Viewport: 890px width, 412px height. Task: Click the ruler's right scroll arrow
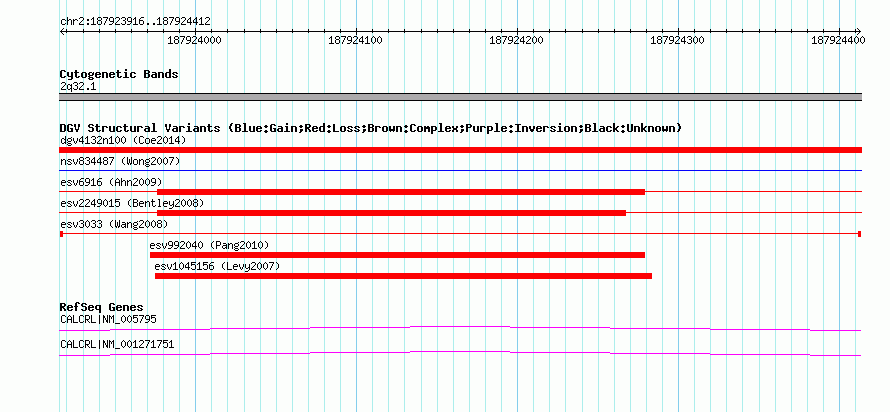click(x=859, y=31)
